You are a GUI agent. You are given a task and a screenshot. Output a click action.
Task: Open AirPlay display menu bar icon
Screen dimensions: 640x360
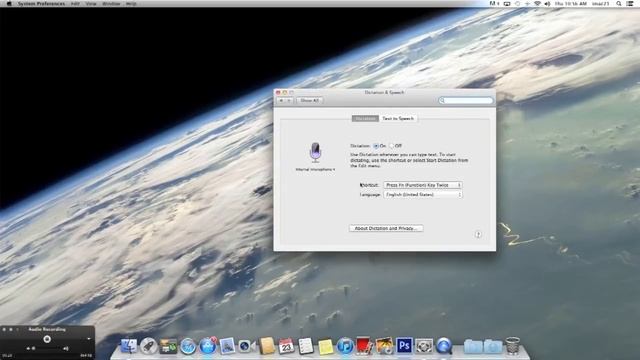point(507,3)
